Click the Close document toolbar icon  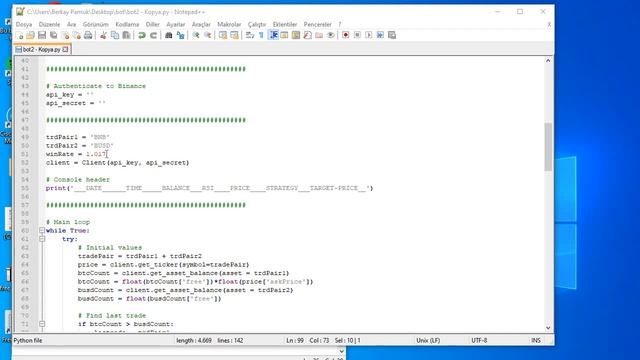(x=65, y=36)
